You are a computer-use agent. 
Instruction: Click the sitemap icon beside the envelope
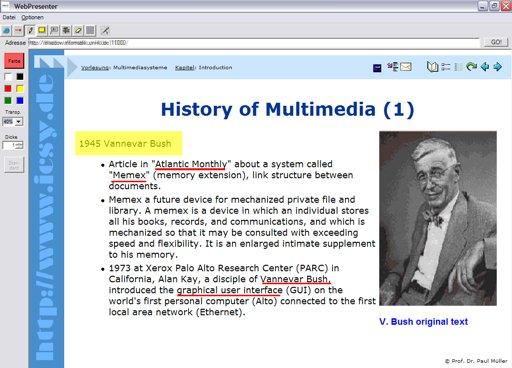[x=393, y=67]
